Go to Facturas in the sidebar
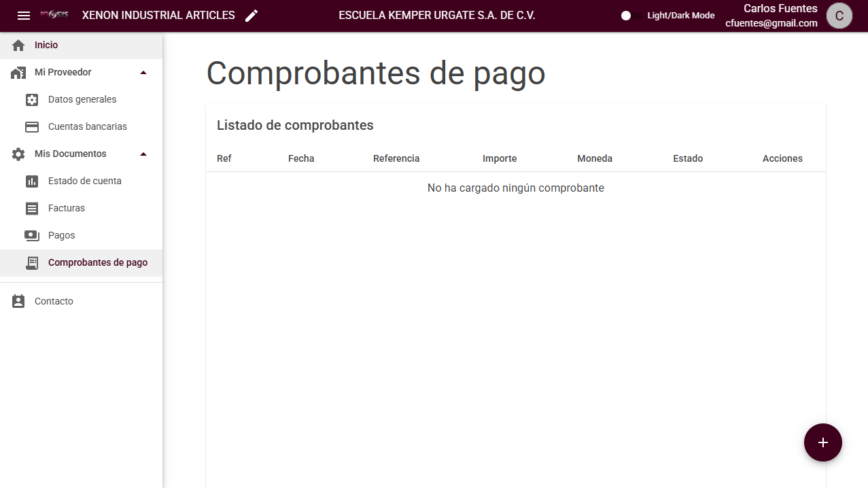 [67, 208]
